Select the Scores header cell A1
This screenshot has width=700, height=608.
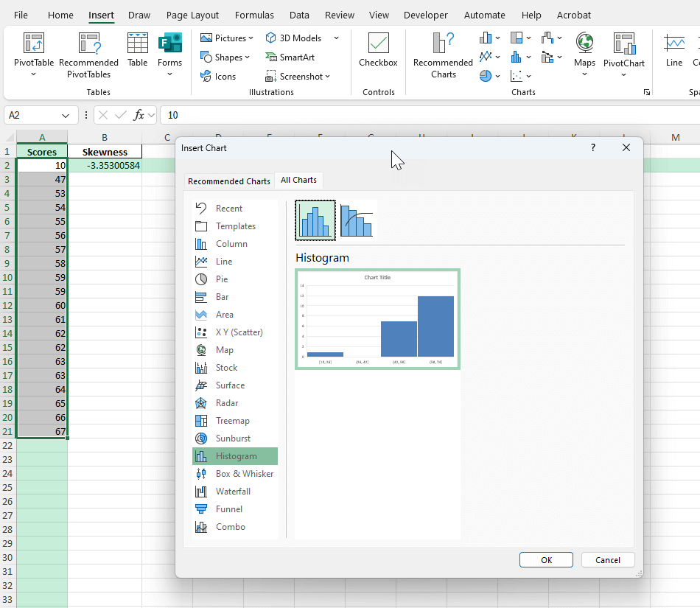click(42, 152)
